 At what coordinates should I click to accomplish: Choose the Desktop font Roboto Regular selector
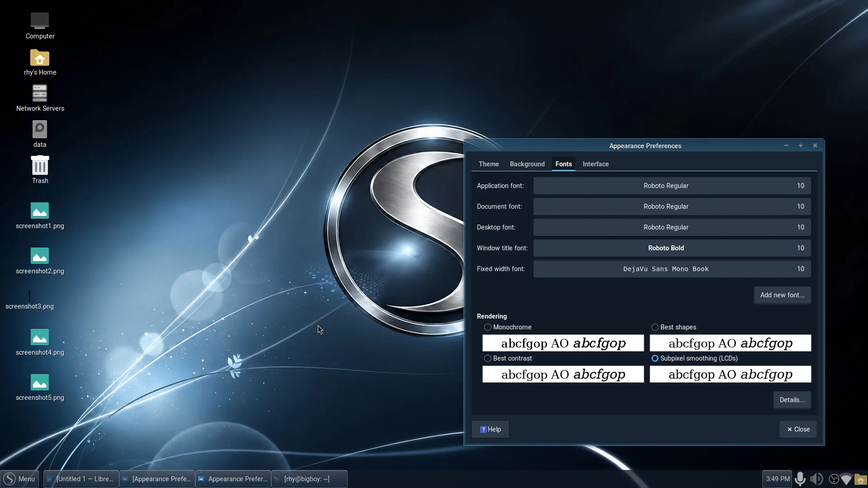point(672,227)
